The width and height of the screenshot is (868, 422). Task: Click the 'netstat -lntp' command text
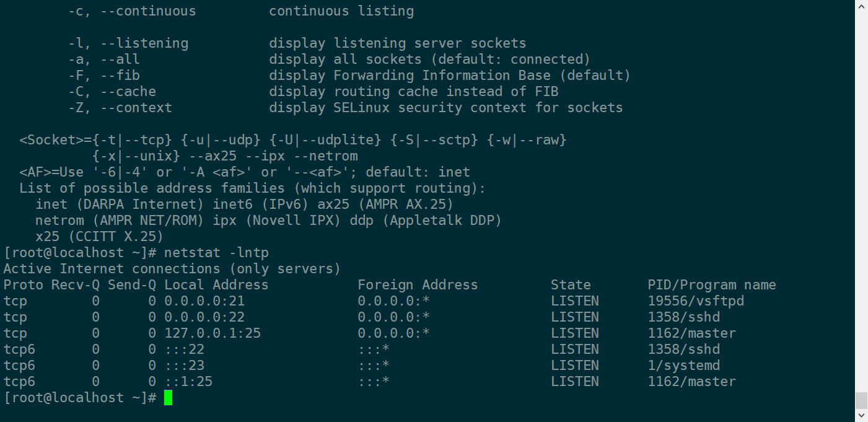tap(216, 253)
